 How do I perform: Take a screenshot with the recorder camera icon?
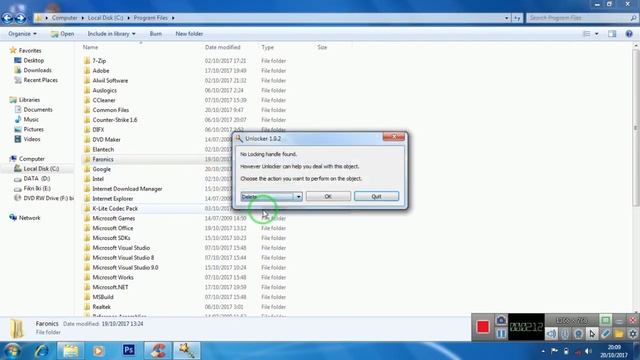pos(501,320)
